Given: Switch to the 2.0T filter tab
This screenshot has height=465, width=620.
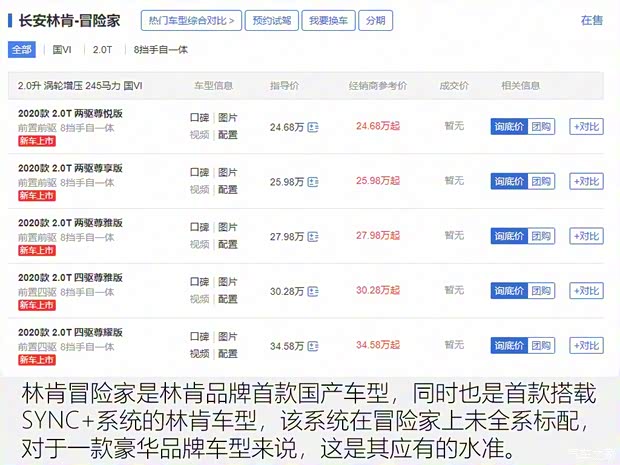Looking at the screenshot, I should point(102,49).
